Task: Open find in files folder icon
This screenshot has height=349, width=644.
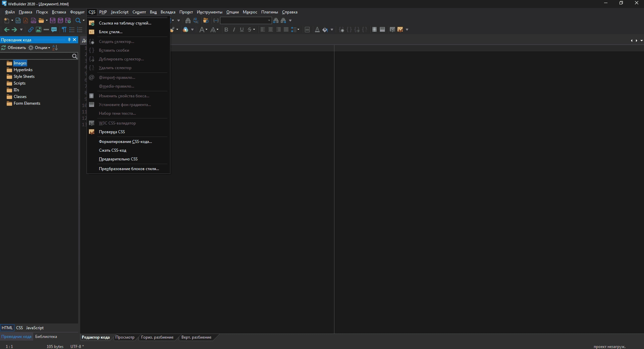Action: pos(206,20)
